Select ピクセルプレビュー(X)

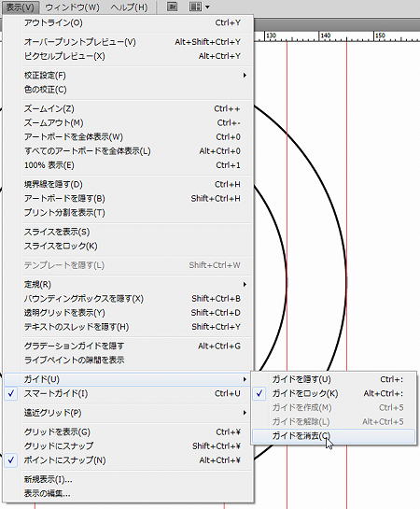(x=129, y=56)
